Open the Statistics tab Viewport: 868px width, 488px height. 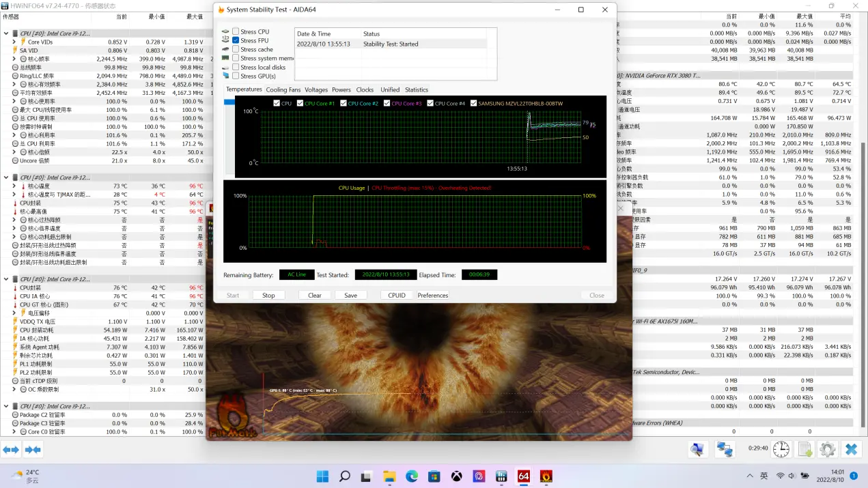tap(416, 89)
